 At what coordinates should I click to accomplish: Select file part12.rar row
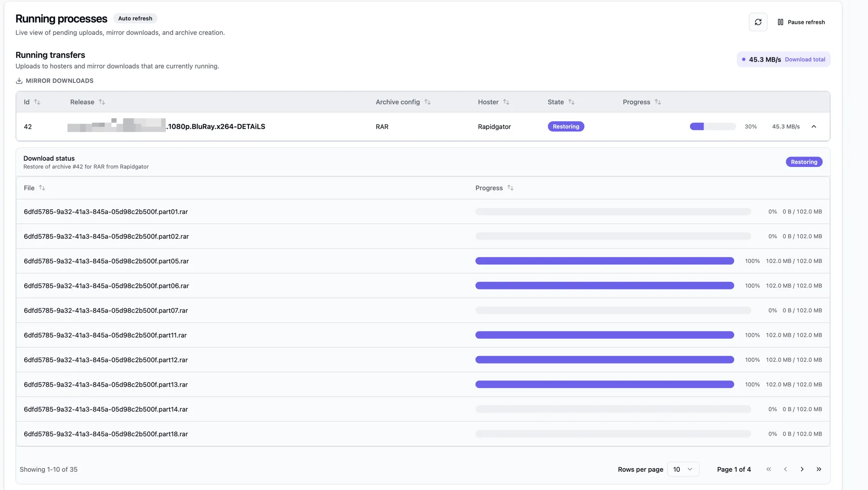pos(423,360)
